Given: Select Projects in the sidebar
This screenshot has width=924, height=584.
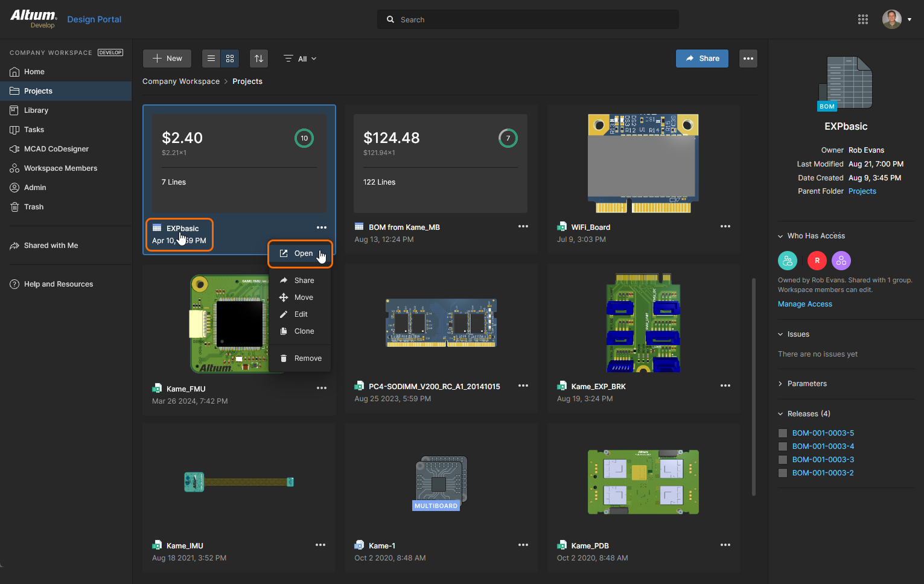Looking at the screenshot, I should (66, 91).
